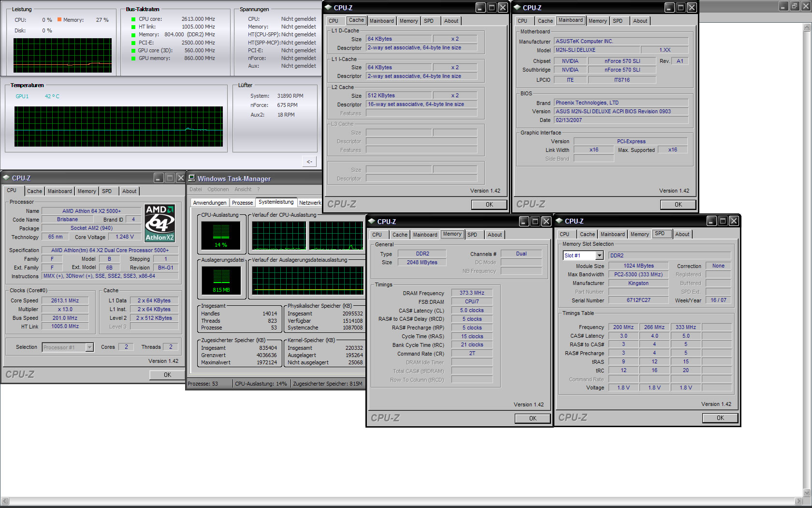The height and width of the screenshot is (508, 812).
Task: Click the orange Memory legend square
Action: 59,20
